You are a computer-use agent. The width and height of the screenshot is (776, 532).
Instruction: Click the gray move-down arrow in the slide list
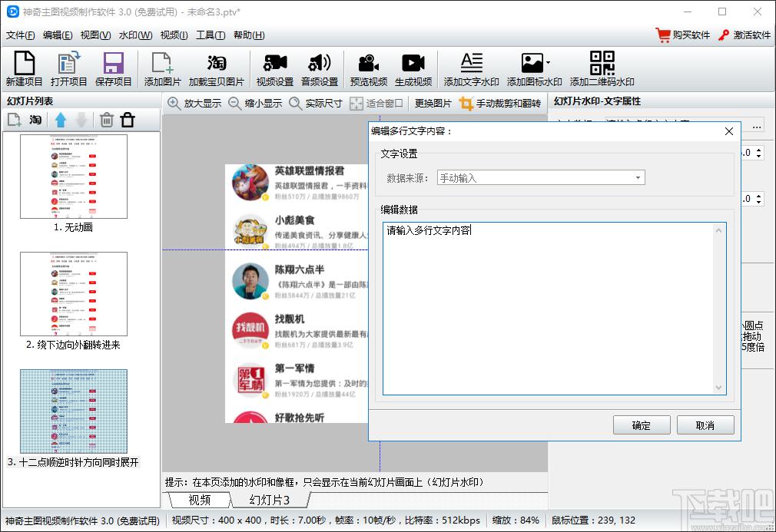81,120
